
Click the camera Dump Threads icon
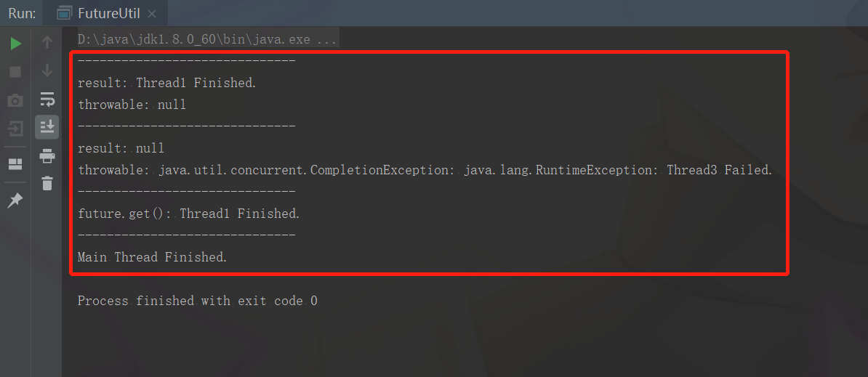pyautogui.click(x=15, y=100)
